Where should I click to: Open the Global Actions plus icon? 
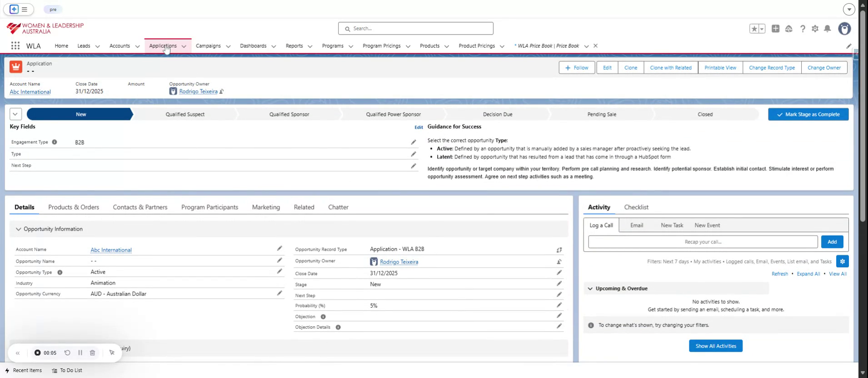[776, 29]
